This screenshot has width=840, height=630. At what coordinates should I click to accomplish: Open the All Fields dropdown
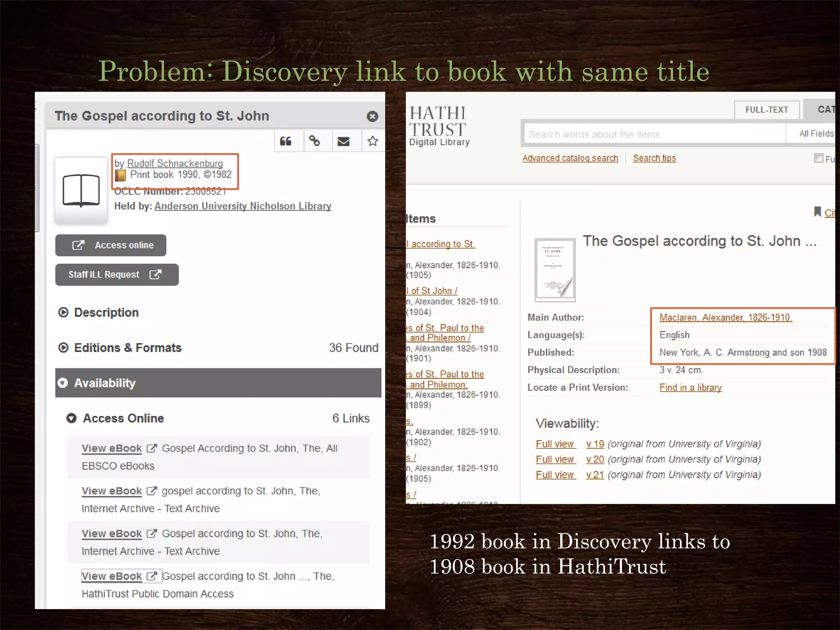point(811,134)
